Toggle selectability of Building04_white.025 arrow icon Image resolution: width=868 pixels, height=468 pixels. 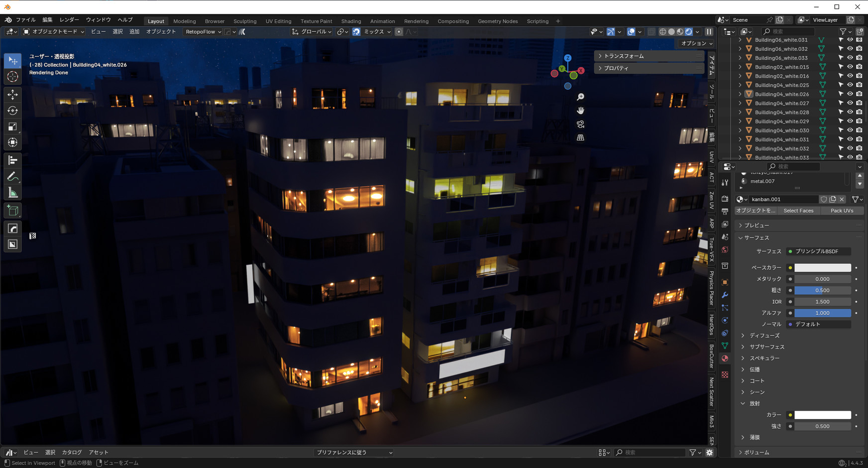[841, 85]
